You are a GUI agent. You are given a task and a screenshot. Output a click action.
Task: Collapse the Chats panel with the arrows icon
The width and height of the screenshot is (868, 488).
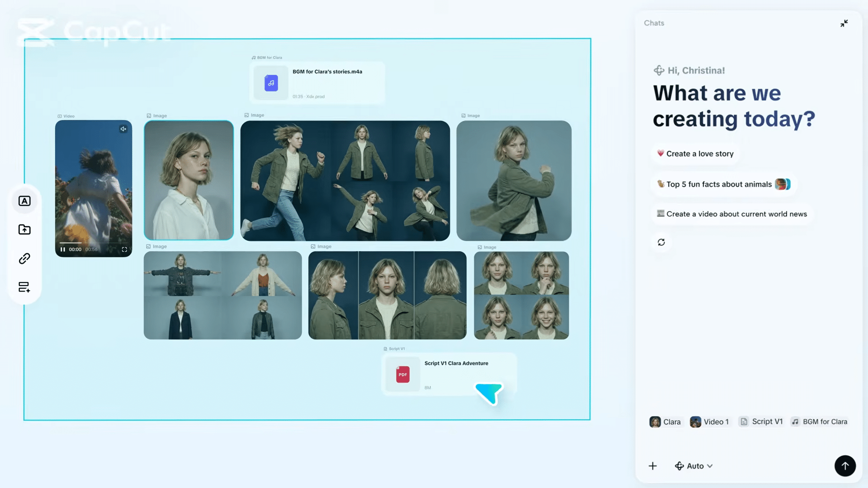844,23
